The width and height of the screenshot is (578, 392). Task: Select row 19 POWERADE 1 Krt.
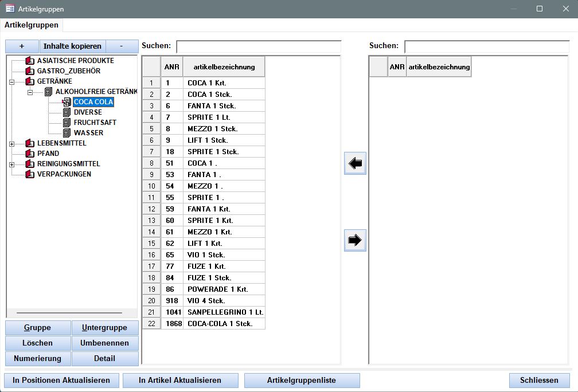(x=217, y=289)
